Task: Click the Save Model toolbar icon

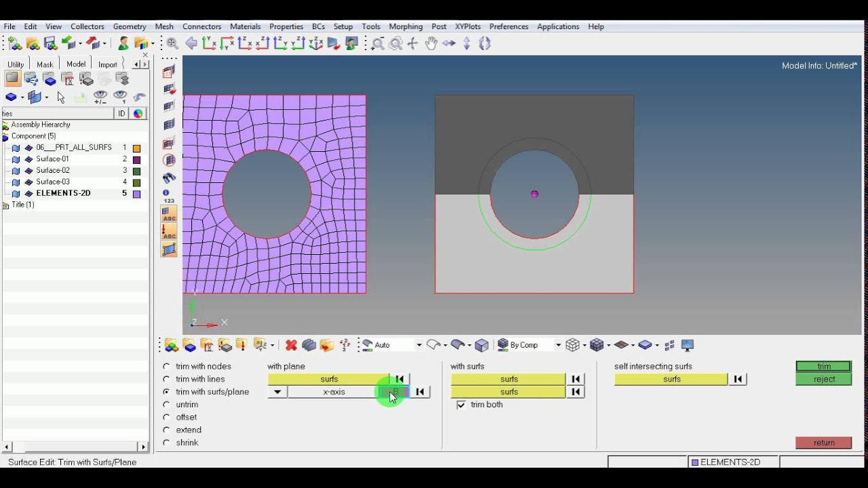Action: [50, 43]
